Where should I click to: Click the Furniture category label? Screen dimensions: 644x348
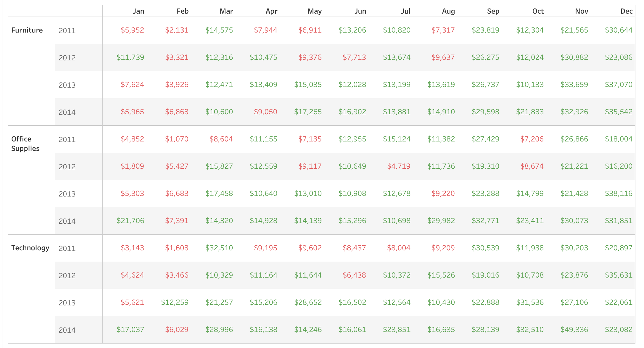coord(27,30)
